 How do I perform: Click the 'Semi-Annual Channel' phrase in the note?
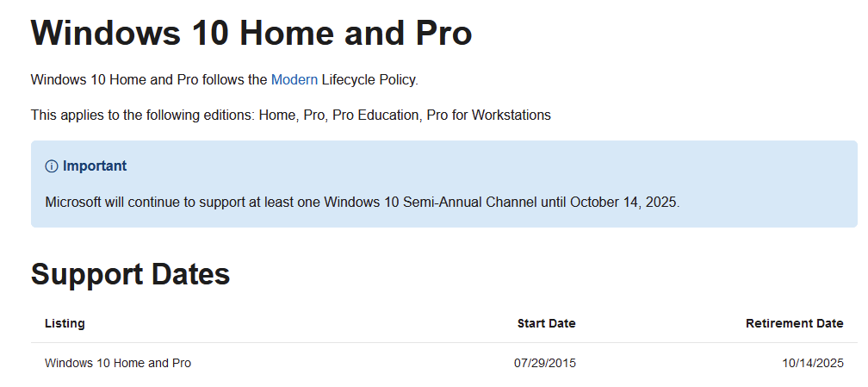click(470, 203)
